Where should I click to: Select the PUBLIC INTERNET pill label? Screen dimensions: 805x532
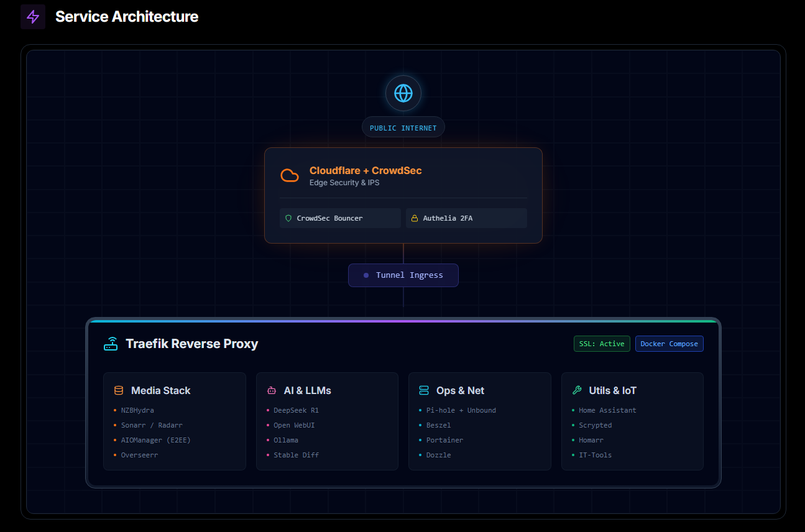pyautogui.click(x=403, y=127)
